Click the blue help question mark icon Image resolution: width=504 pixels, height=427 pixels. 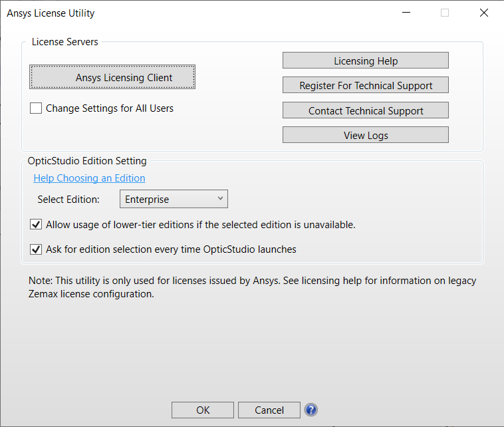point(311,410)
